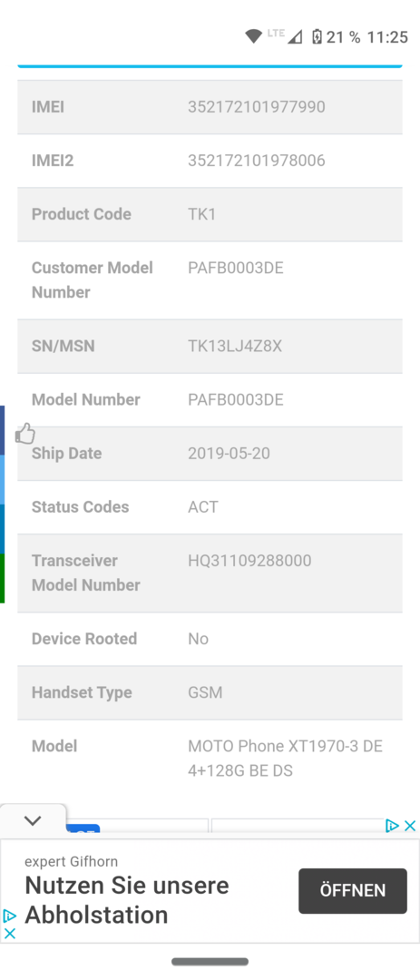Tap the SN/MSN value TK13LJ4Z8X
Viewport: 420px width, 980px height.
click(x=235, y=346)
